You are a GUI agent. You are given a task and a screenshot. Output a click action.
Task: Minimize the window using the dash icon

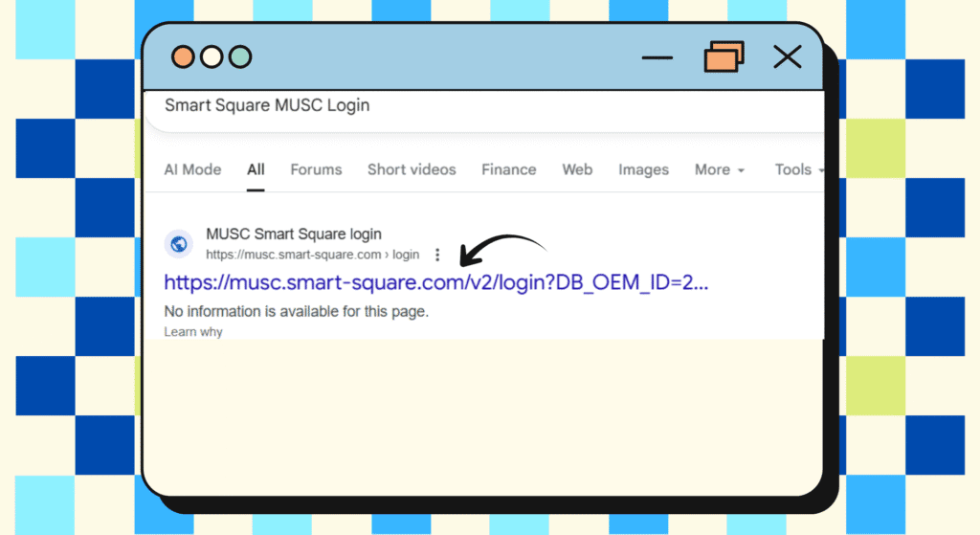[x=657, y=57]
